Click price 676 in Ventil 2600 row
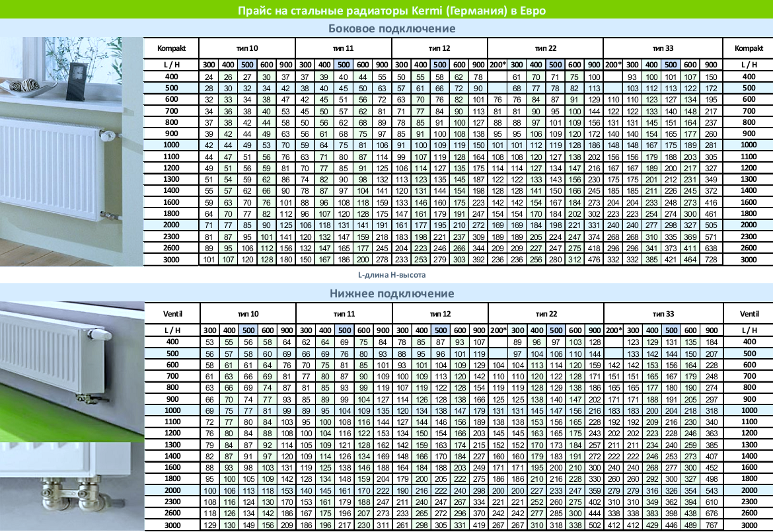This screenshot has width=773, height=532. (x=712, y=513)
